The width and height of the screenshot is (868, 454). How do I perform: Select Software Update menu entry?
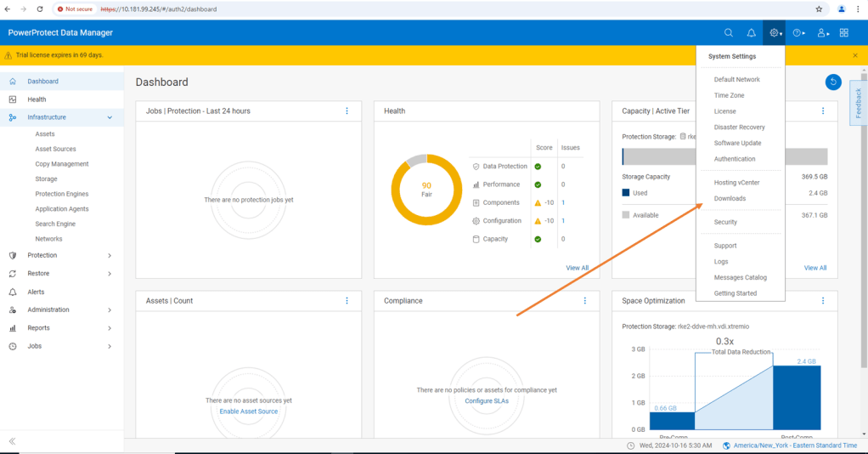(x=737, y=143)
